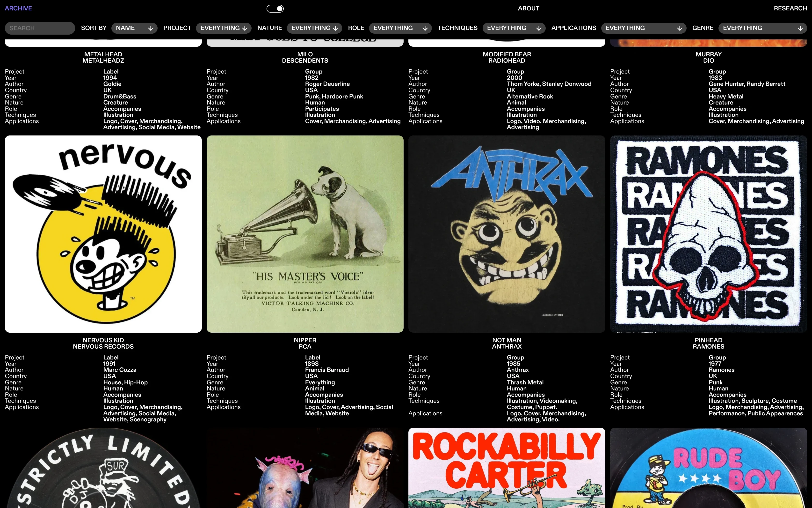Open the Strictly Limited vinyl image
Image resolution: width=812 pixels, height=508 pixels.
(x=103, y=468)
